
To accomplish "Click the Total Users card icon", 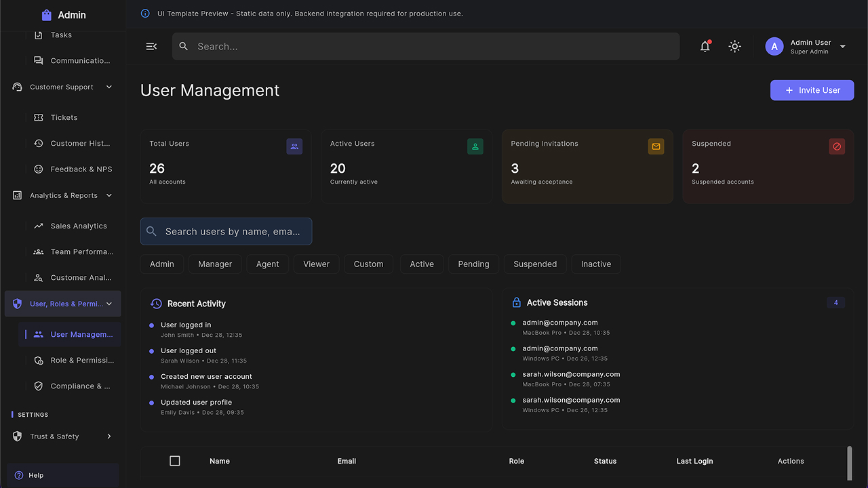I will pyautogui.click(x=294, y=146).
